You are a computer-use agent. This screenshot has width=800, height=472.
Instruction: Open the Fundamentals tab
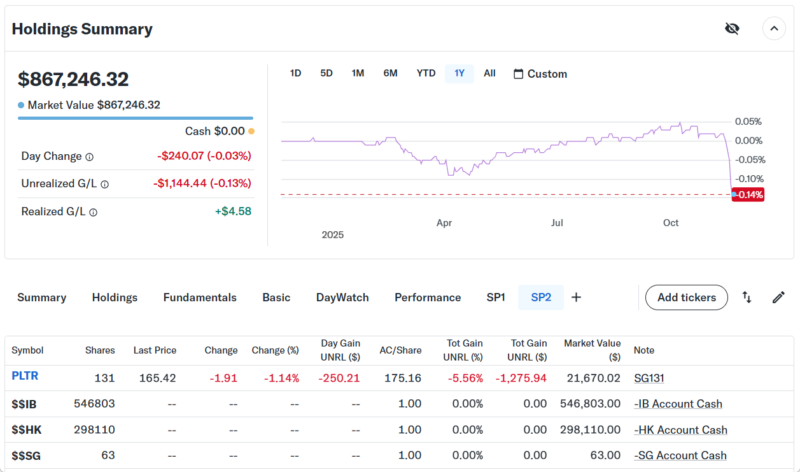[x=200, y=297]
